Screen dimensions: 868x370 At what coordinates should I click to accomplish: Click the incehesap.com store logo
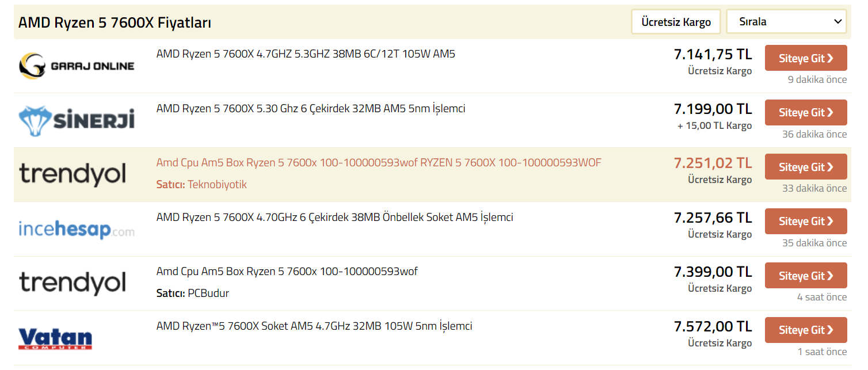tap(77, 229)
